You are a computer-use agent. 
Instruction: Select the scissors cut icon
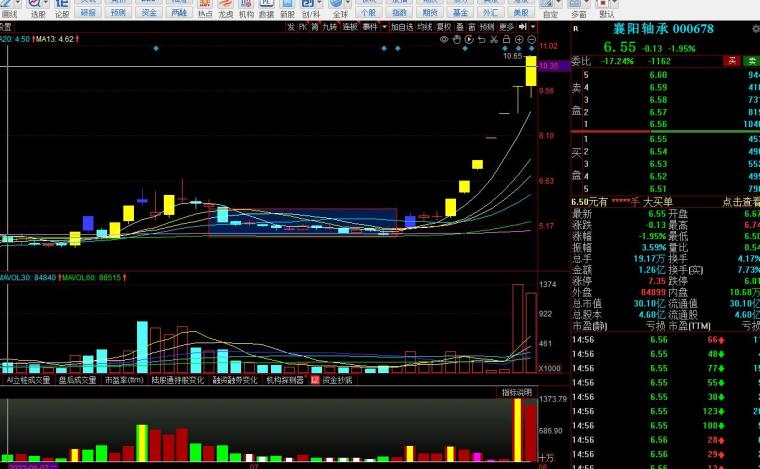[x=494, y=39]
